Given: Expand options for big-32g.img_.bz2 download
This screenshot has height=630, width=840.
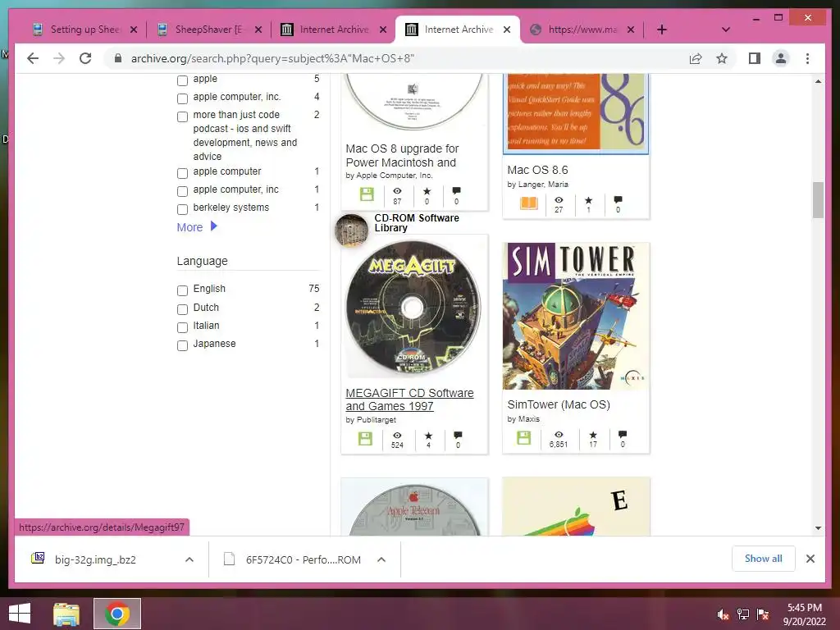Looking at the screenshot, I should [189, 559].
